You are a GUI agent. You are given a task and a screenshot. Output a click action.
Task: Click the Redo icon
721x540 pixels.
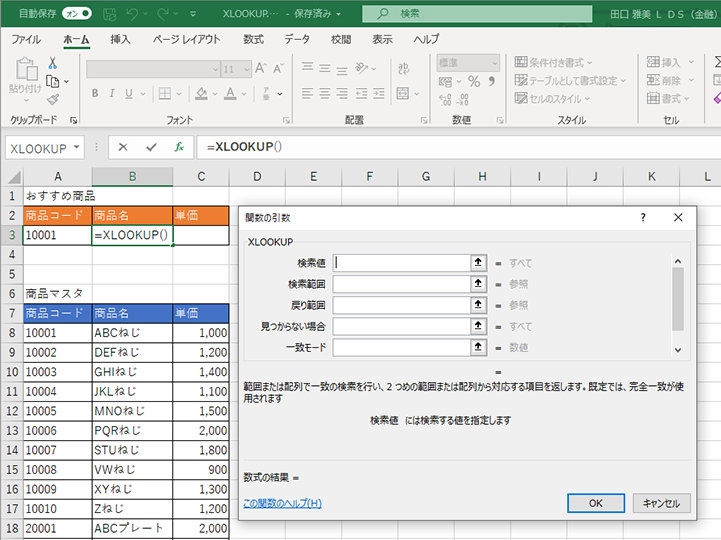(162, 14)
